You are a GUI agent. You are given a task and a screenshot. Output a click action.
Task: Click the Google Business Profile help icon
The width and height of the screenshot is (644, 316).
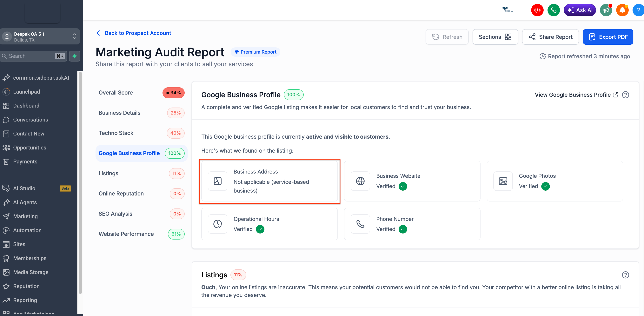pos(625,95)
